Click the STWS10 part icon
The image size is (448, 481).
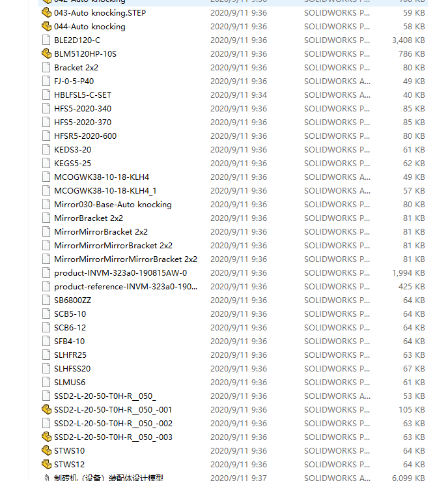tap(46, 450)
